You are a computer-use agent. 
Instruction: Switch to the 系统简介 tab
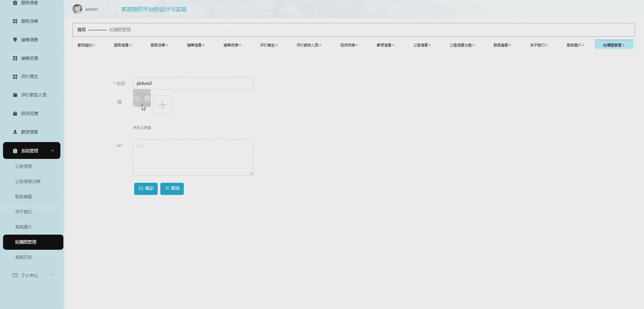[x=574, y=45]
